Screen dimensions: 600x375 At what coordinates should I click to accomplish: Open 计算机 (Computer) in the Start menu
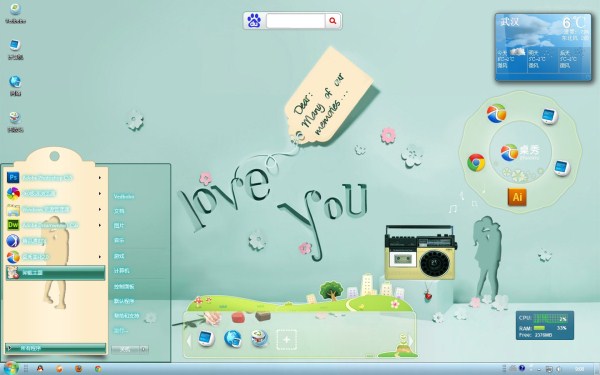click(121, 271)
